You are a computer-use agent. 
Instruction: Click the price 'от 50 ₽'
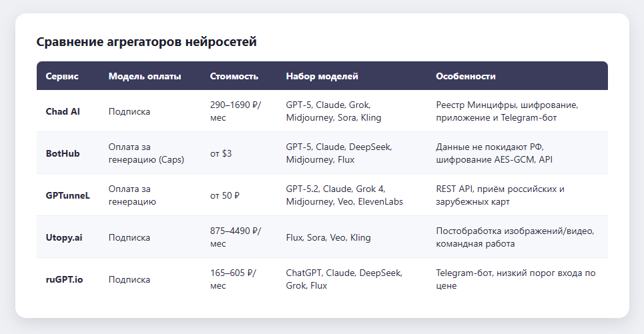point(225,195)
